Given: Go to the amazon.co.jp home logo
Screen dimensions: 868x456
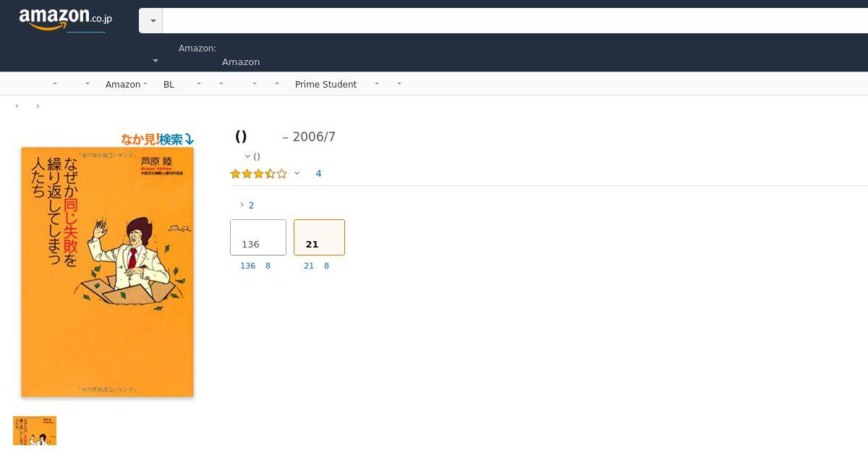Looking at the screenshot, I should click(65, 20).
